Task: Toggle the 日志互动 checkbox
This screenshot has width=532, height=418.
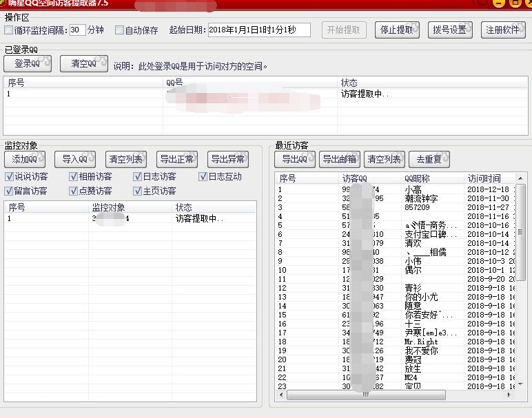Action: point(203,176)
